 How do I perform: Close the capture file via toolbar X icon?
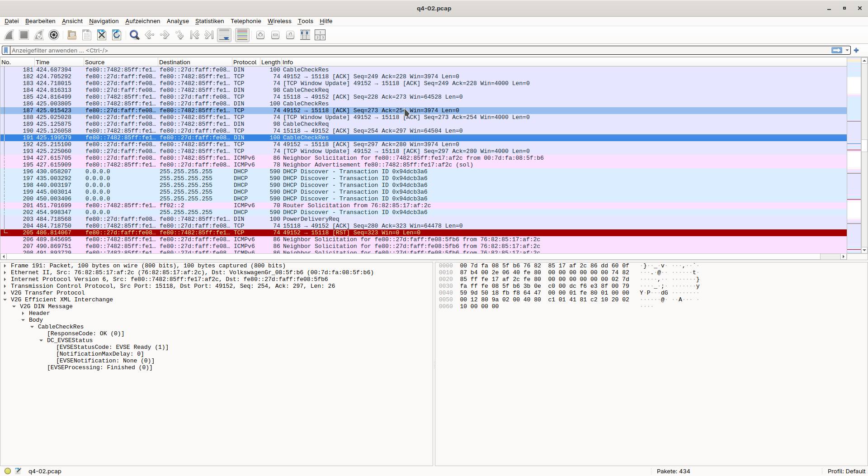102,35
